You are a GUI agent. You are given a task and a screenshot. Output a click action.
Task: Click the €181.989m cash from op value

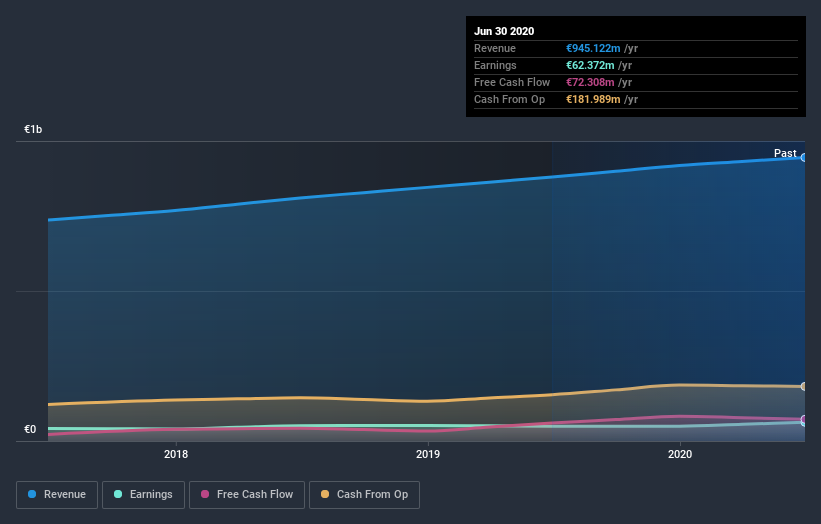pos(593,99)
